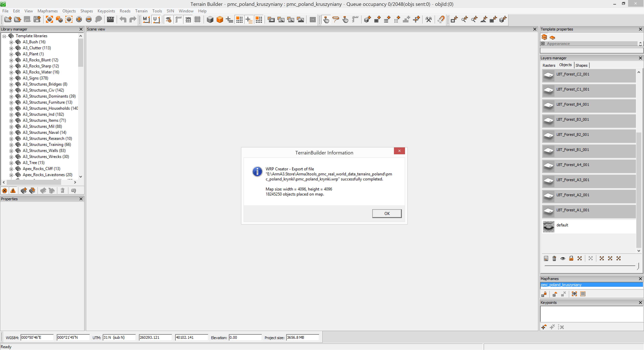Click the zoom in plus icon
The height and width of the screenshot is (350, 644).
[79, 19]
